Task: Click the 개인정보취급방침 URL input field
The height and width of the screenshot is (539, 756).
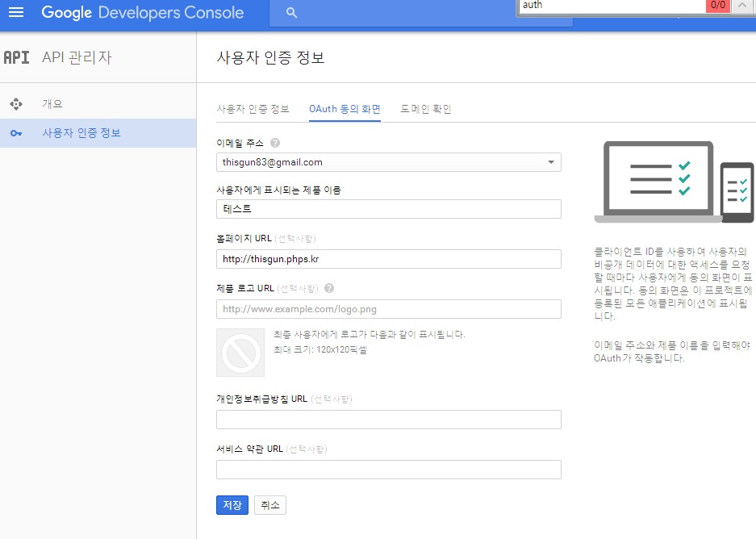Action: coord(388,420)
